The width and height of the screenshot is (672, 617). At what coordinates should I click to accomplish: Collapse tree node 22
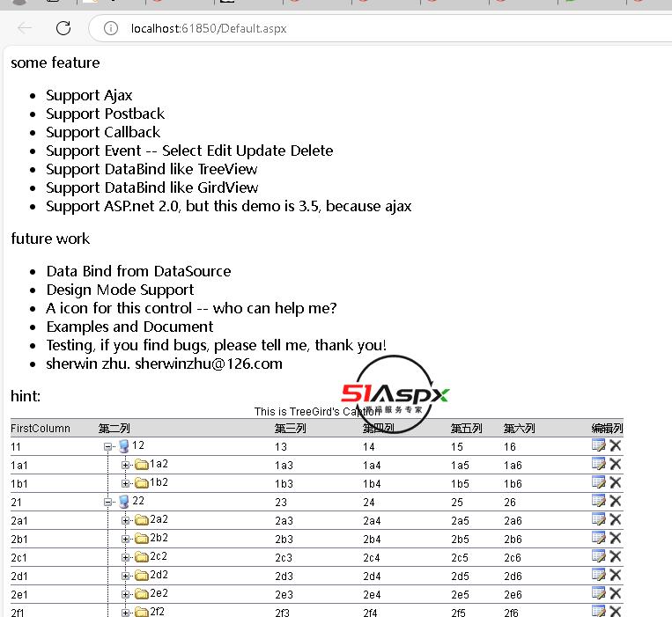pos(108,502)
